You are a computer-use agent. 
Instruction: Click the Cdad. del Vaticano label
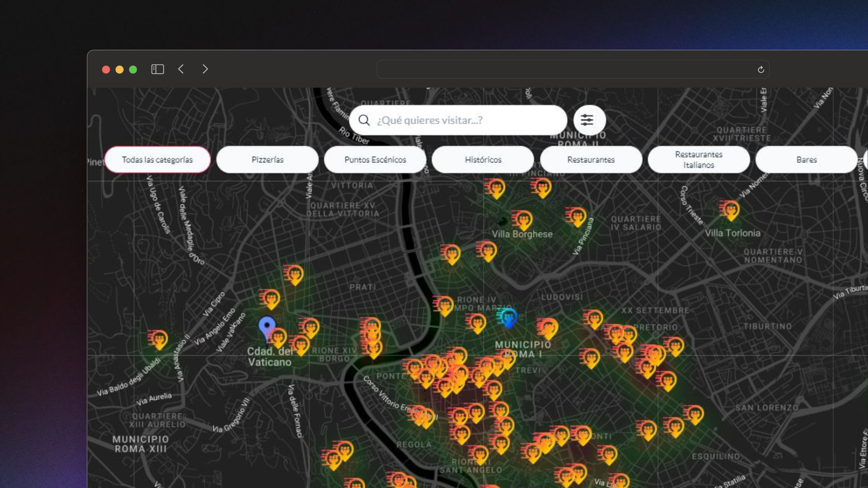[270, 357]
